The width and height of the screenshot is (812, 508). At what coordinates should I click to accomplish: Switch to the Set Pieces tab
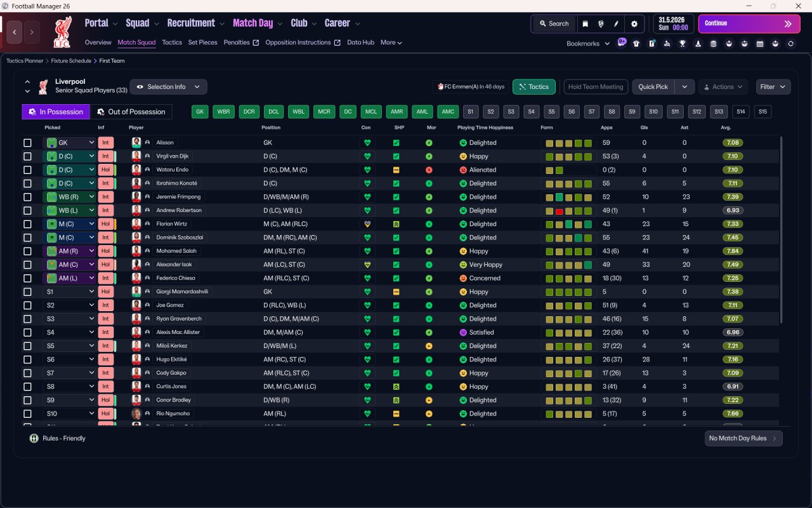tap(203, 43)
